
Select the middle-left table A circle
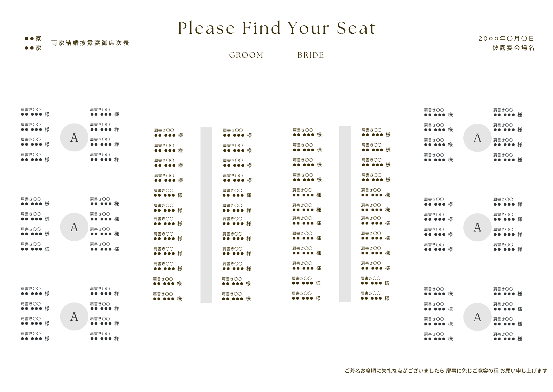pos(74,227)
